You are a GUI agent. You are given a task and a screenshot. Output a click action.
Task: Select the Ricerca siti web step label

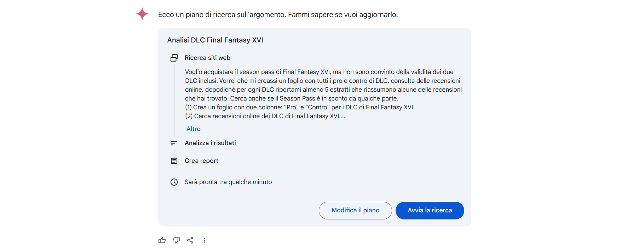coord(207,58)
